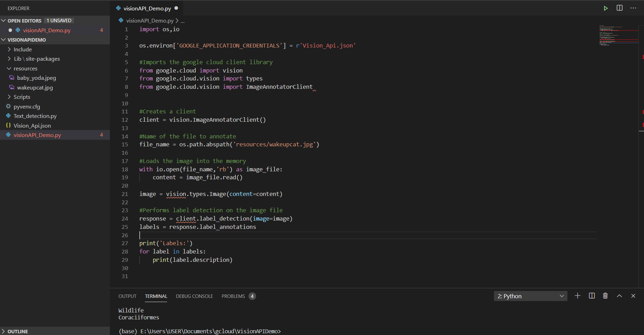
Task: Maximize the panel with the up chevron
Action: 619,296
